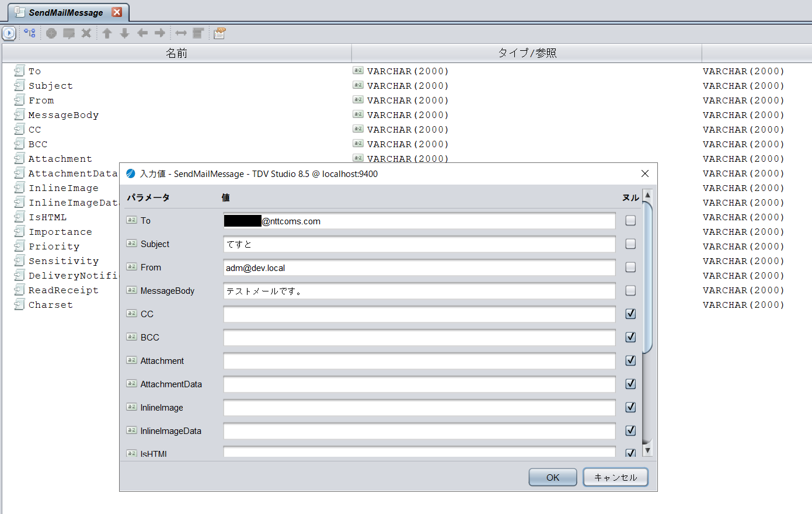Click the Charset parameter icon in main list
This screenshot has height=514, width=812.
click(x=19, y=304)
